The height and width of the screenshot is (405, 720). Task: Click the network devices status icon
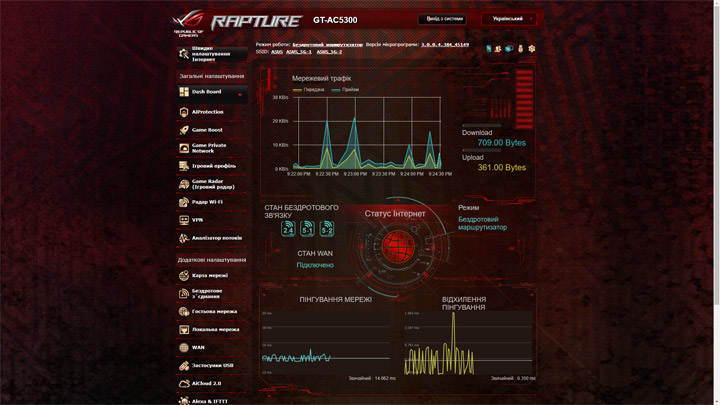pyautogui.click(x=509, y=48)
